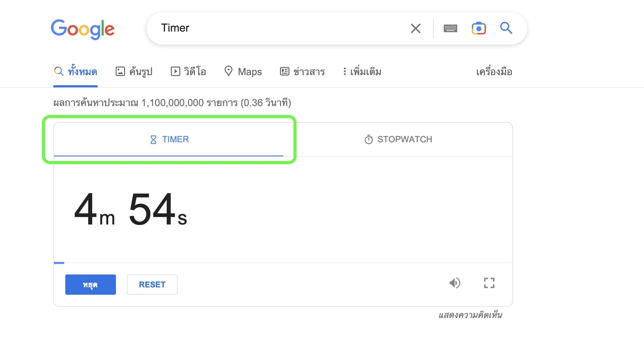The image size is (644, 349).
Task: Mute the timer sound
Action: 455,283
